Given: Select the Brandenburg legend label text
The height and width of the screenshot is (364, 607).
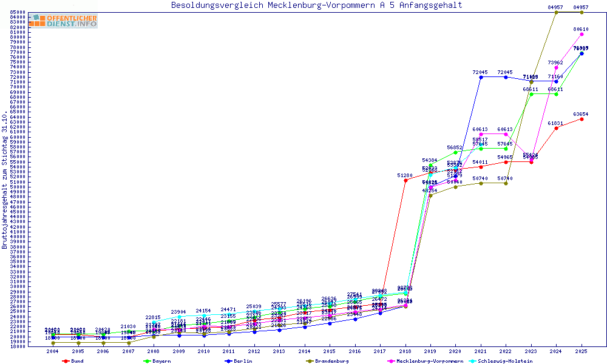Looking at the screenshot, I should coord(331,361).
